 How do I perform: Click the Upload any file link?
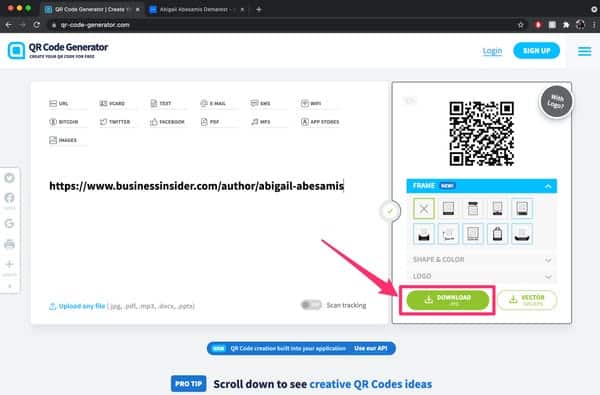[x=82, y=306]
